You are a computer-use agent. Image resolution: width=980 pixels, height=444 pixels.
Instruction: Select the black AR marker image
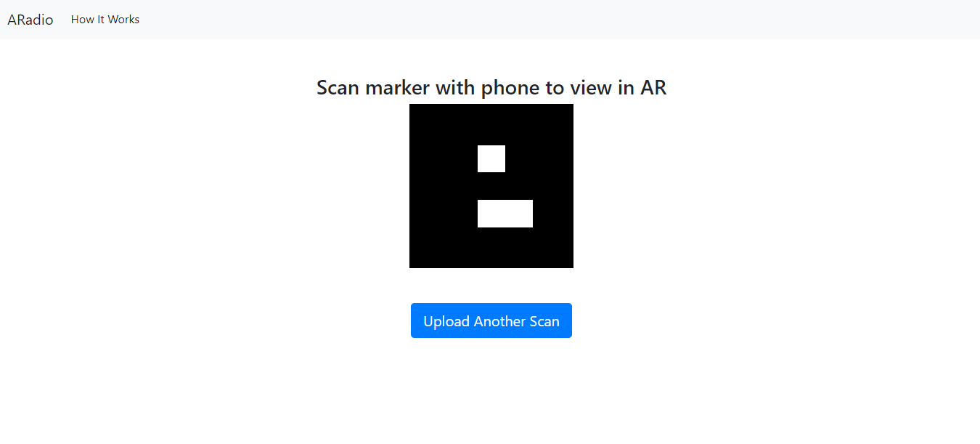tap(491, 186)
